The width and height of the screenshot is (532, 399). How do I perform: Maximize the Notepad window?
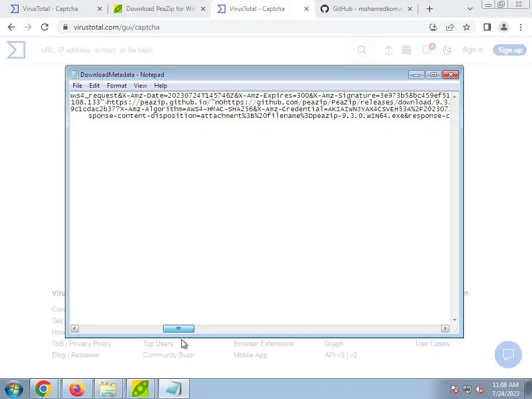click(433, 75)
